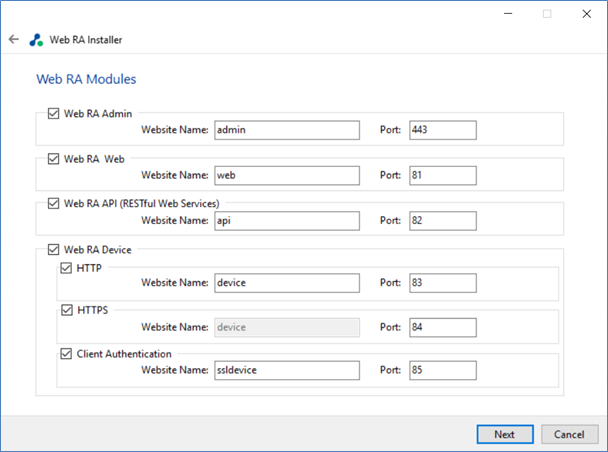Screen dimensions: 608x452
Task: Click the api Website Name field
Action: (287, 221)
